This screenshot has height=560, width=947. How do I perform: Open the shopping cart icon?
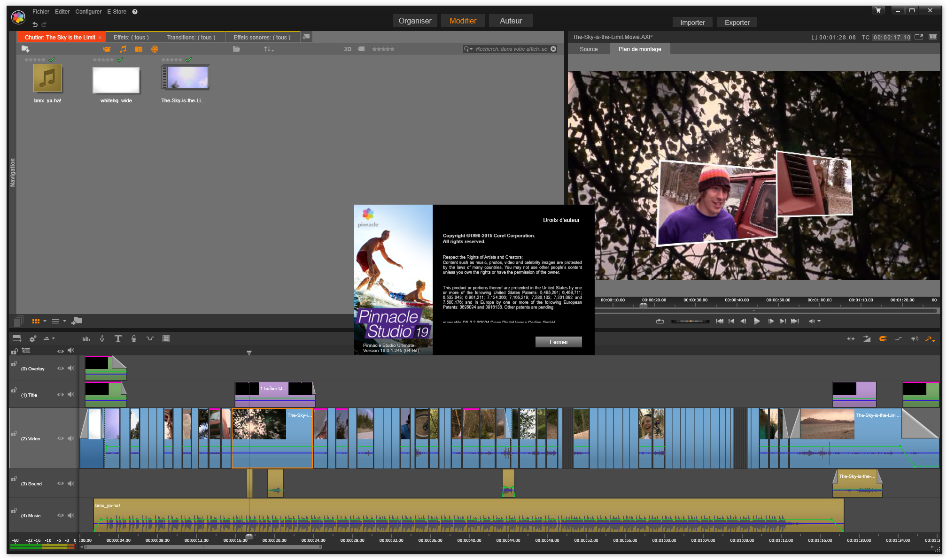[x=878, y=10]
